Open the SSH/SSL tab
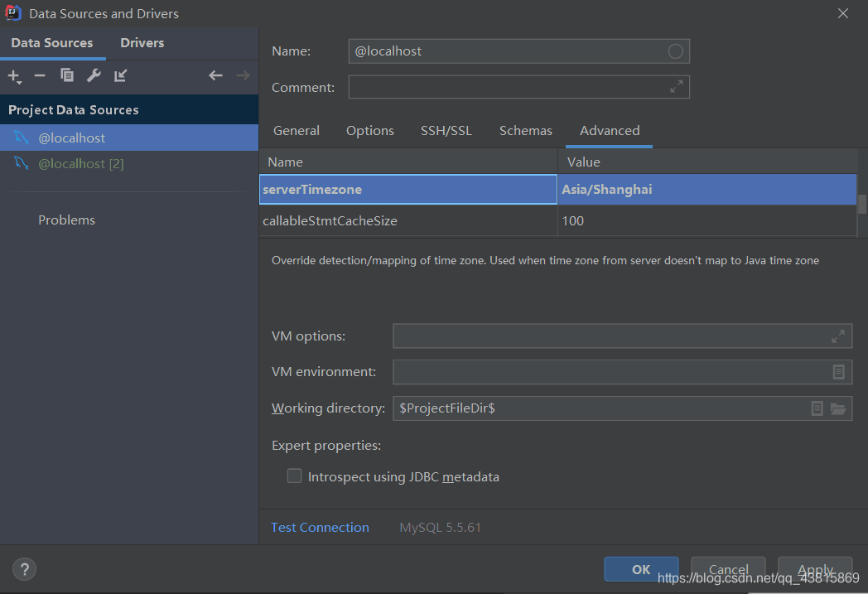 [446, 131]
